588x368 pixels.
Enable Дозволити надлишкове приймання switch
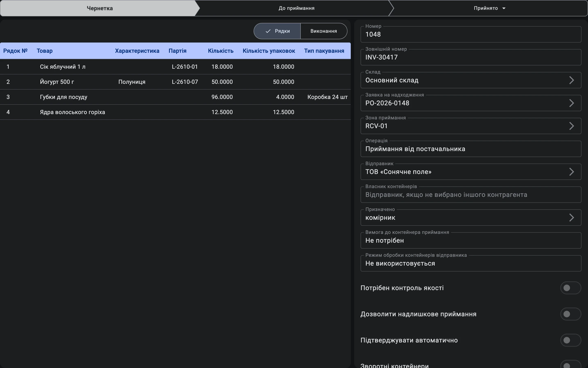570,314
